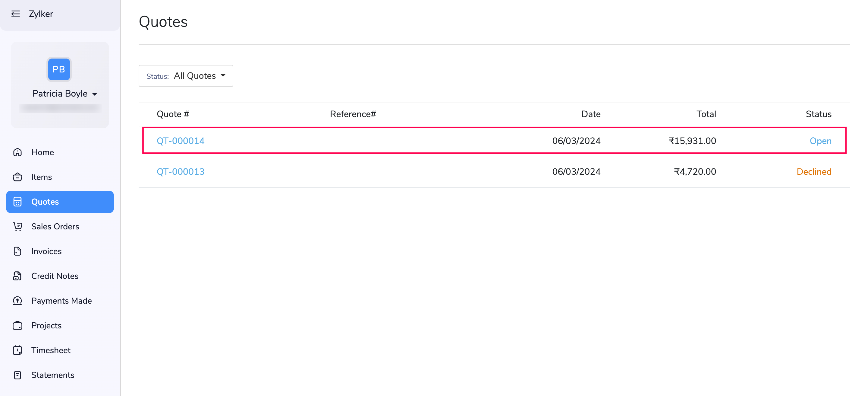Click the PB avatar thumbnail
868x396 pixels.
click(x=59, y=69)
